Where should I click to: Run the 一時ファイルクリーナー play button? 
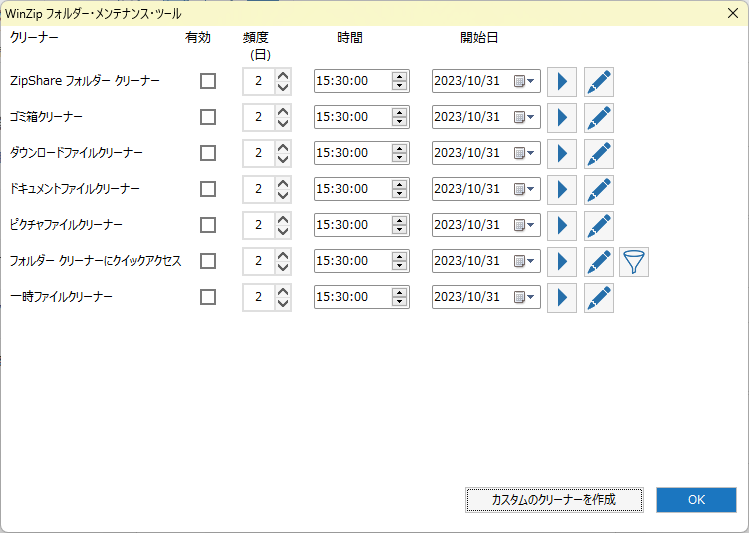(x=561, y=298)
